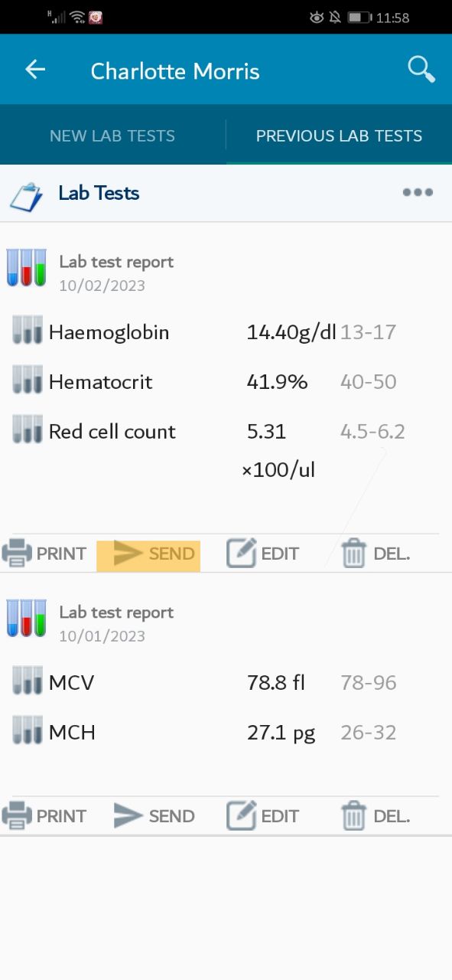Switch to New Lab Tests tab
Viewport: 452px width, 980px height.
112,136
